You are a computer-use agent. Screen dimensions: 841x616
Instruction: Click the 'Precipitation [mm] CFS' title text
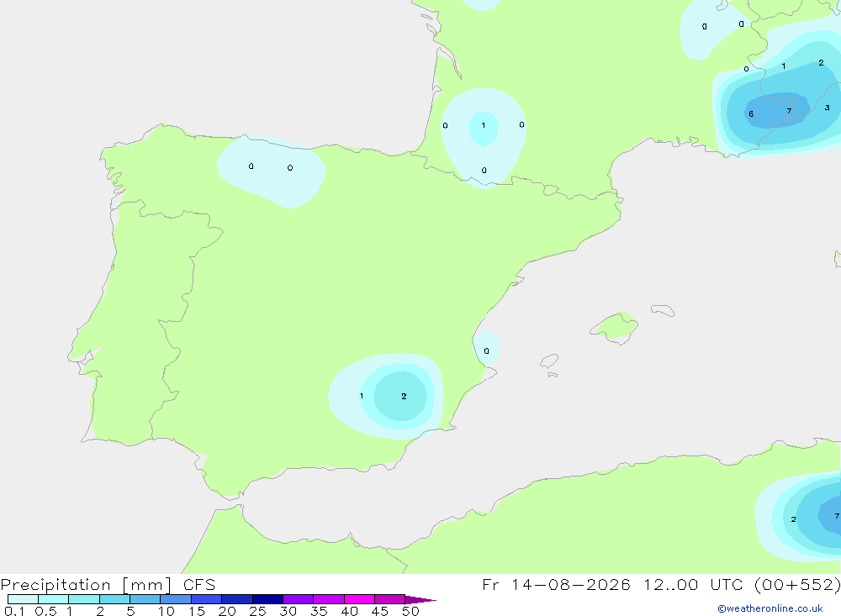coord(108,585)
